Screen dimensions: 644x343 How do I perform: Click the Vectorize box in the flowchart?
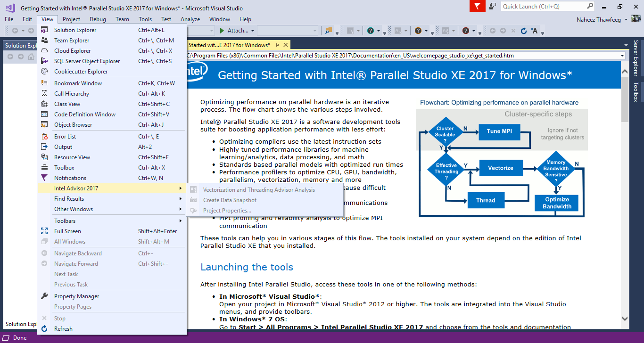tap(500, 168)
